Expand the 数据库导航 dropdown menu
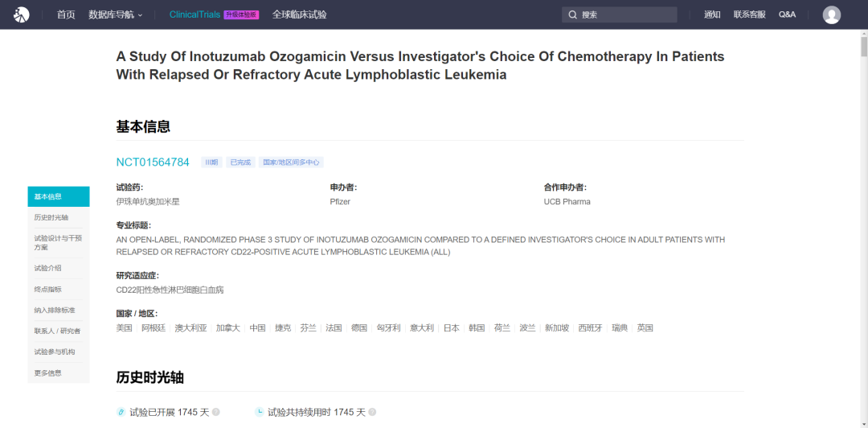The image size is (868, 428). [x=115, y=15]
